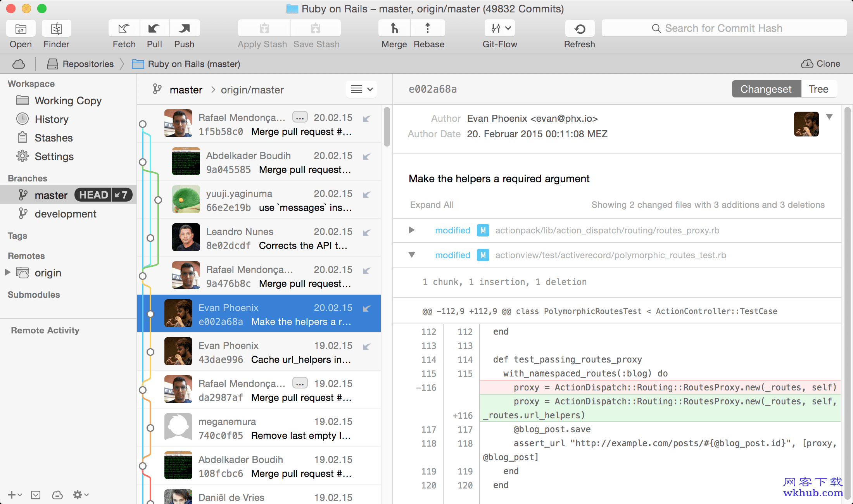The image size is (853, 504).
Task: Open History in the sidebar
Action: 68,119
